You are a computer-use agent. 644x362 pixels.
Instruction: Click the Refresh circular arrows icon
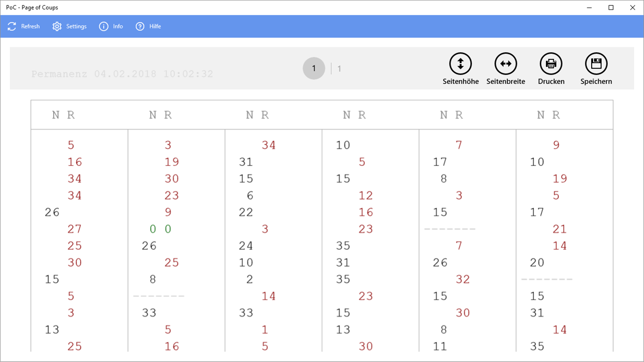[x=12, y=26]
